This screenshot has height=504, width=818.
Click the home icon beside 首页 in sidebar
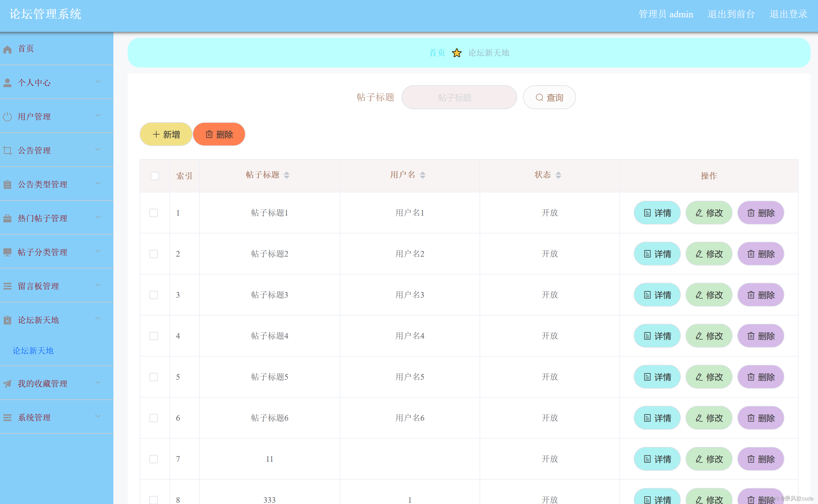7,49
